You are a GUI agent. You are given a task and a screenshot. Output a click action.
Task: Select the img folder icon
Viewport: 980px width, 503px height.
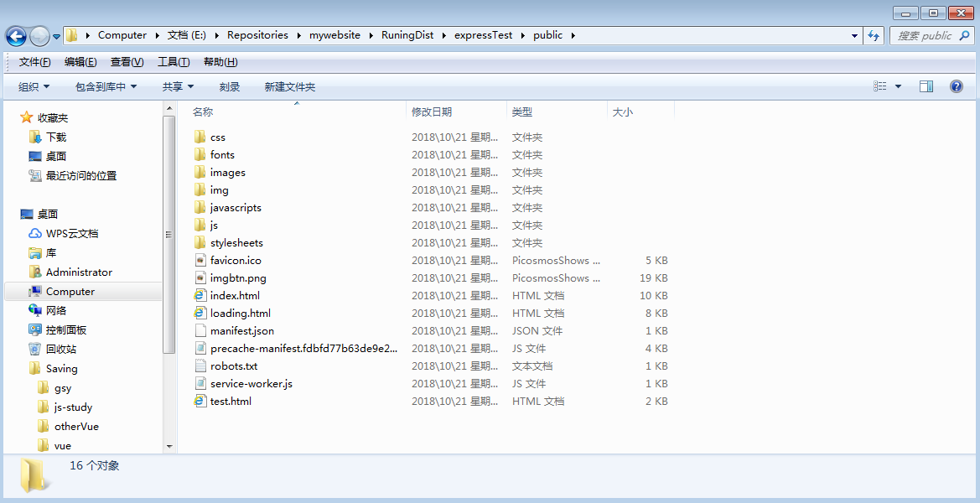click(200, 189)
